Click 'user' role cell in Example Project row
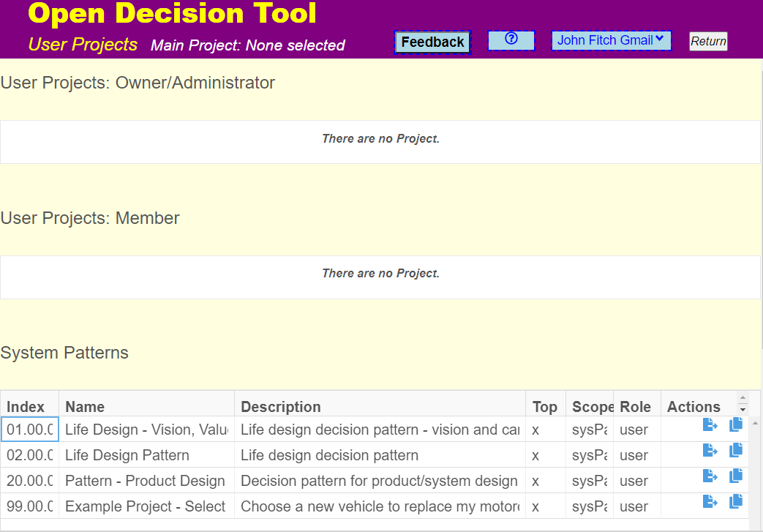The width and height of the screenshot is (763, 532). point(637,506)
